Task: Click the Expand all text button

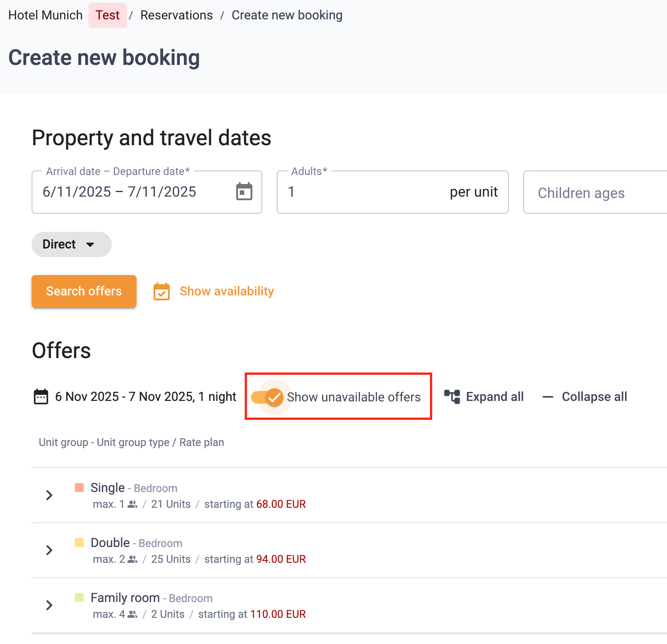Action: pyautogui.click(x=495, y=397)
